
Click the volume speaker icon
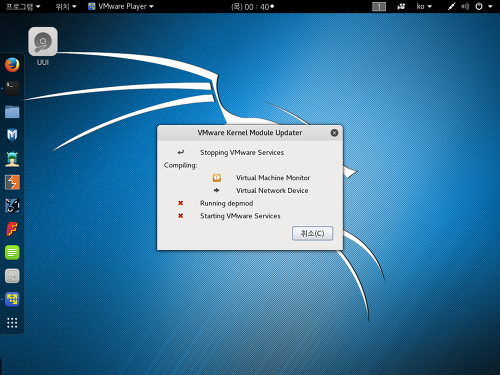point(465,7)
